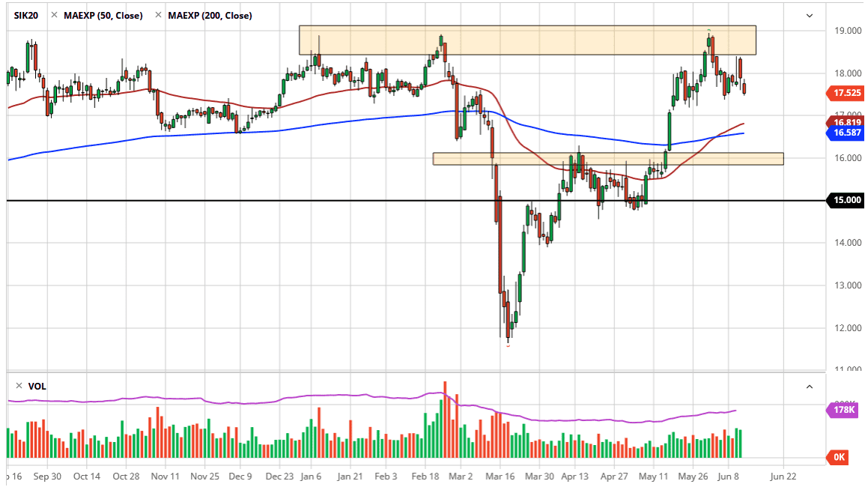868x487 pixels.
Task: Click the SIK20 symbol label
Action: (26, 15)
